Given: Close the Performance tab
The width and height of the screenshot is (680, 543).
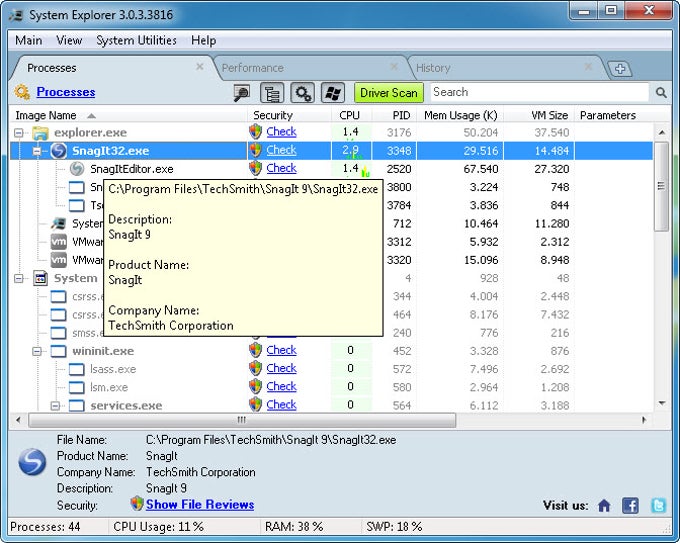Looking at the screenshot, I should [394, 66].
